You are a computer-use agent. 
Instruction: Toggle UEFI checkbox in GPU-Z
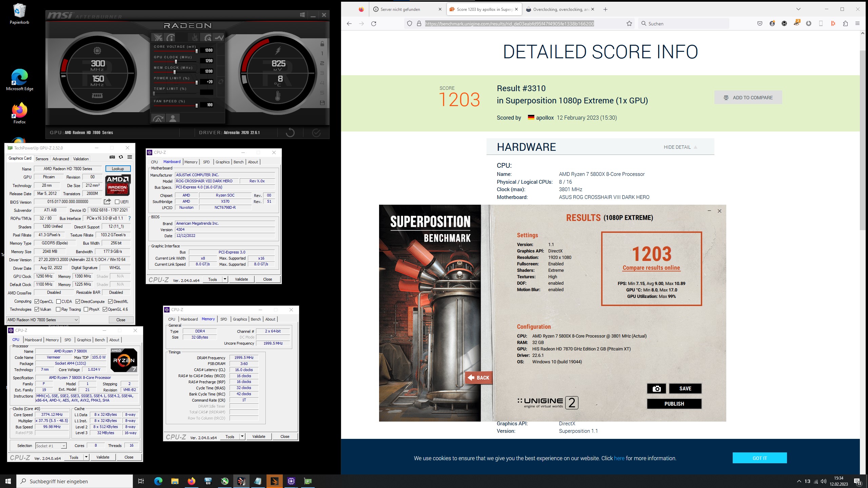(117, 202)
